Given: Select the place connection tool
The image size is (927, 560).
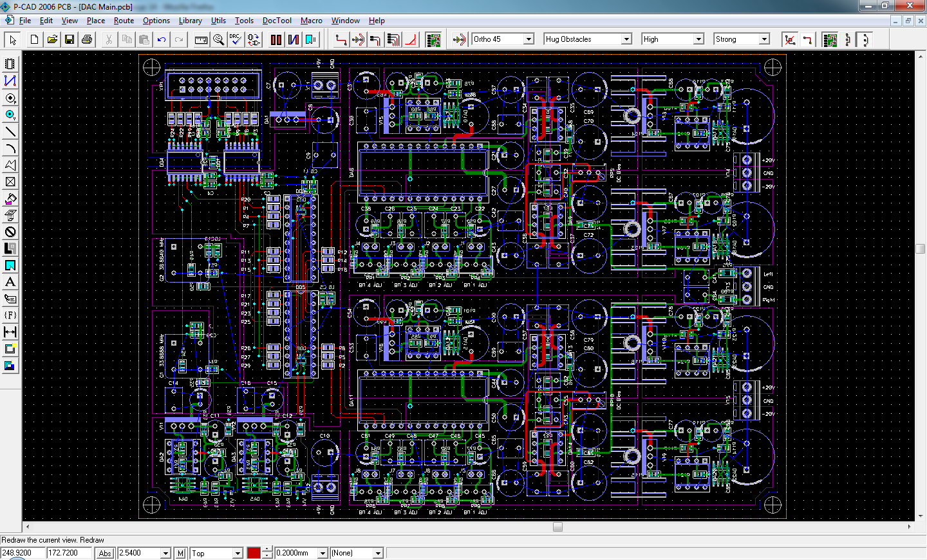Looking at the screenshot, I should click(10, 81).
